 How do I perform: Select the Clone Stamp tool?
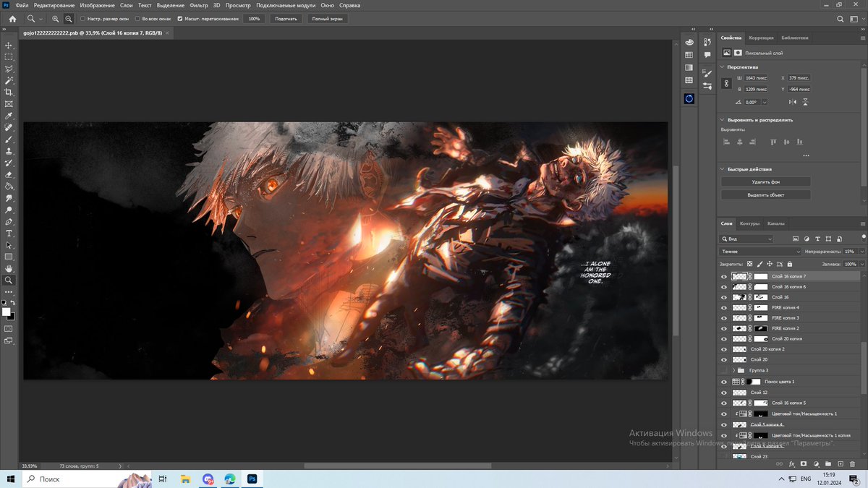point(9,151)
